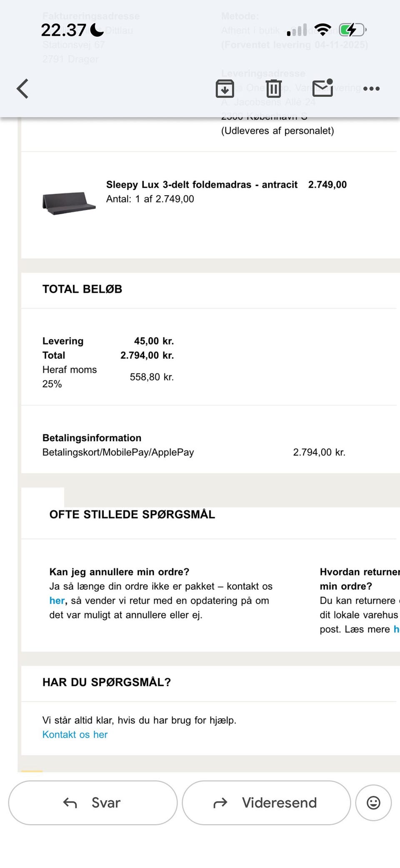Image resolution: width=400 pixels, height=868 pixels.
Task: Open the partially visible returns link 'h'
Action: pyautogui.click(x=396, y=629)
